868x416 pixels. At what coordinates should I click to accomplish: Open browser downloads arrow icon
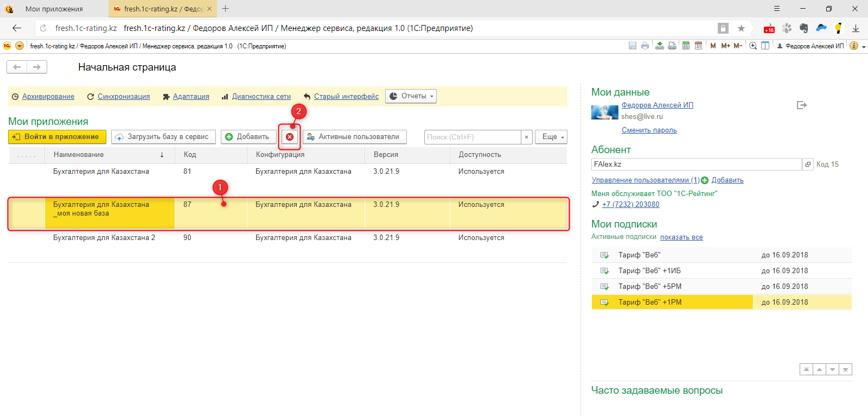[x=856, y=28]
